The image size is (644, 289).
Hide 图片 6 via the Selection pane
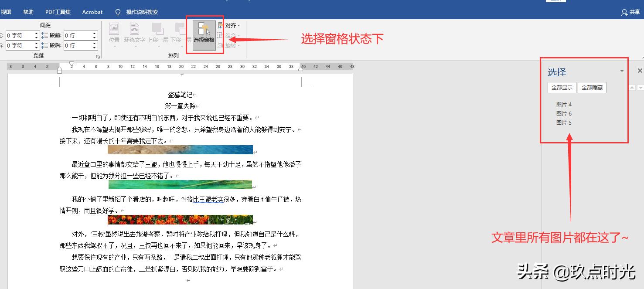(564, 113)
